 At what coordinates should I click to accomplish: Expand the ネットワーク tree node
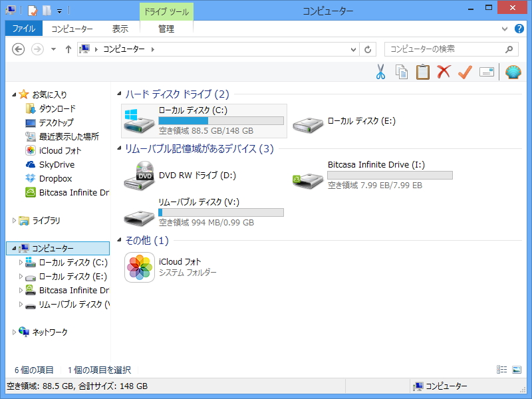14,332
